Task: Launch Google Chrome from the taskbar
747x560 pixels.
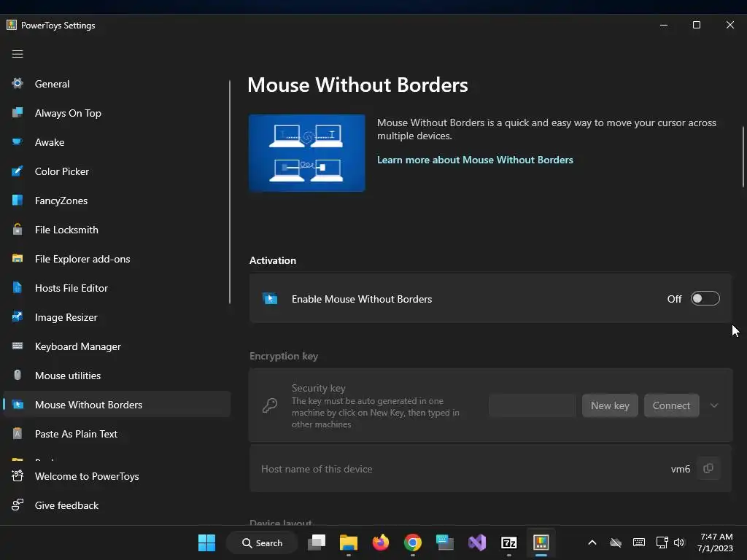Action: [x=413, y=542]
